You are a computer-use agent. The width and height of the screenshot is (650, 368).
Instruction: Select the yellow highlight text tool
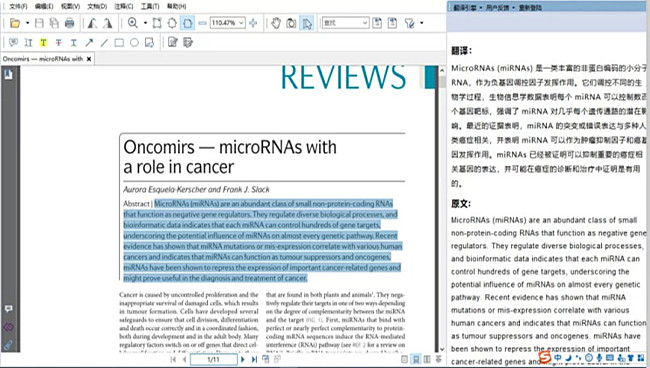coord(43,43)
